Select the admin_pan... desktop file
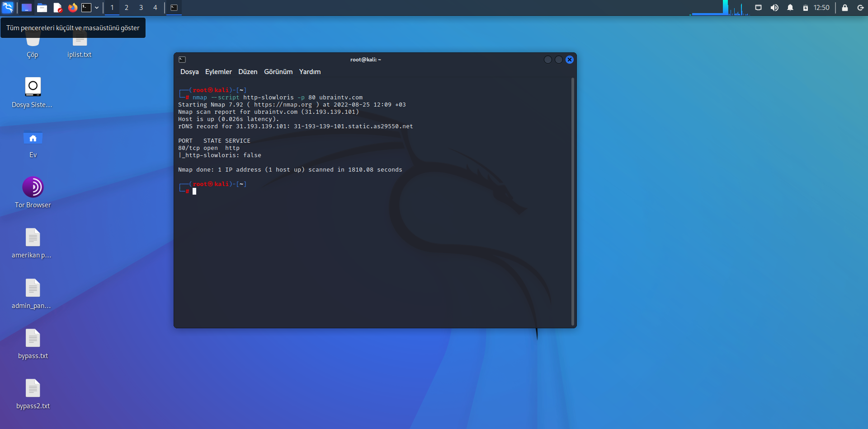The width and height of the screenshot is (868, 429). click(33, 294)
